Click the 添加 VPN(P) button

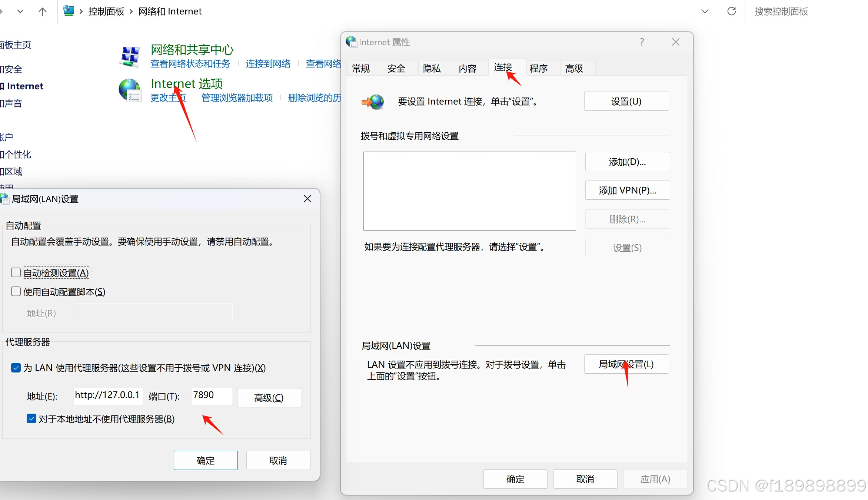click(627, 190)
